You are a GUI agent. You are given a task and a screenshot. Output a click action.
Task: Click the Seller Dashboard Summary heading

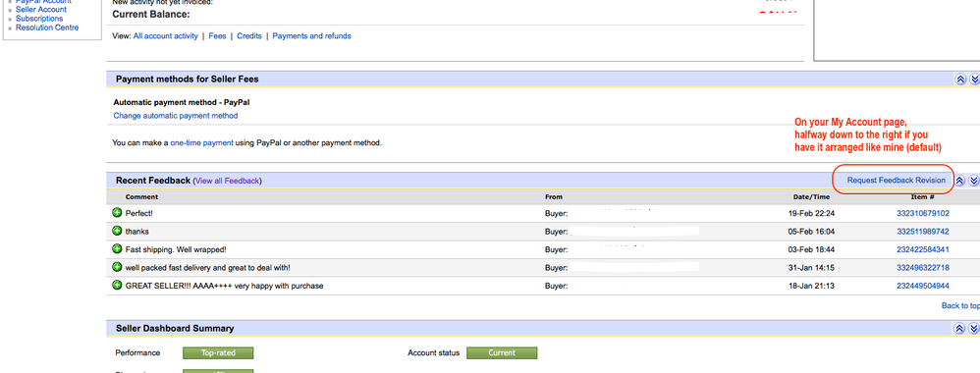[175, 329]
